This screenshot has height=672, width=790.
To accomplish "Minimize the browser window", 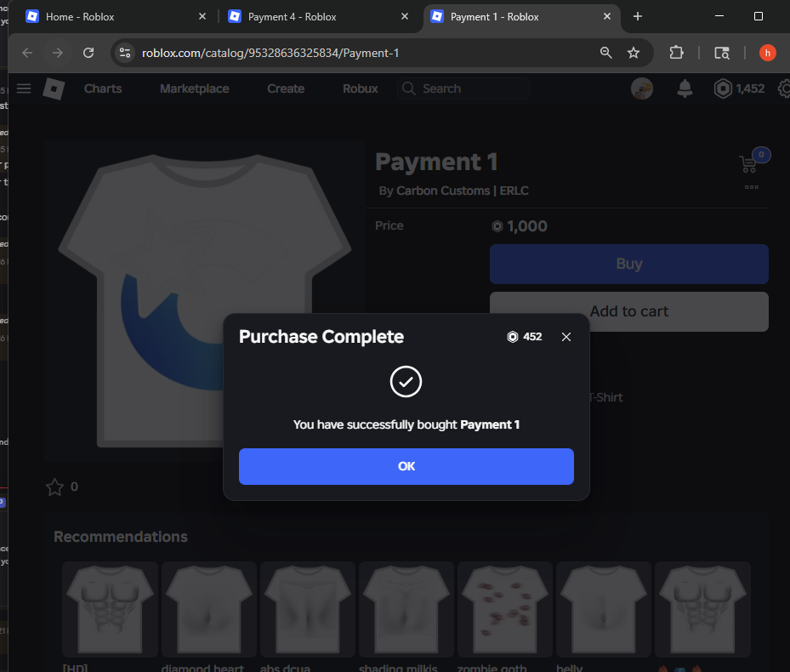I will click(x=719, y=16).
